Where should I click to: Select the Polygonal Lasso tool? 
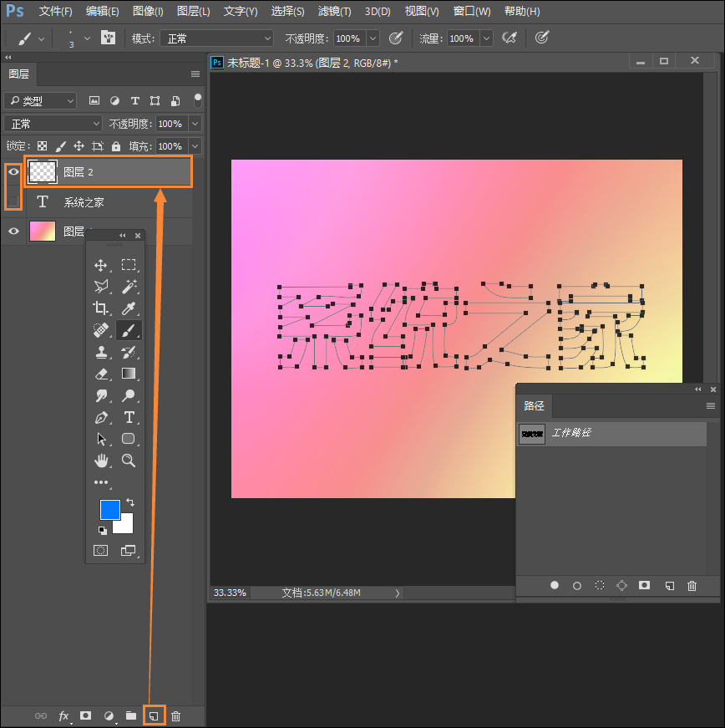[101, 287]
